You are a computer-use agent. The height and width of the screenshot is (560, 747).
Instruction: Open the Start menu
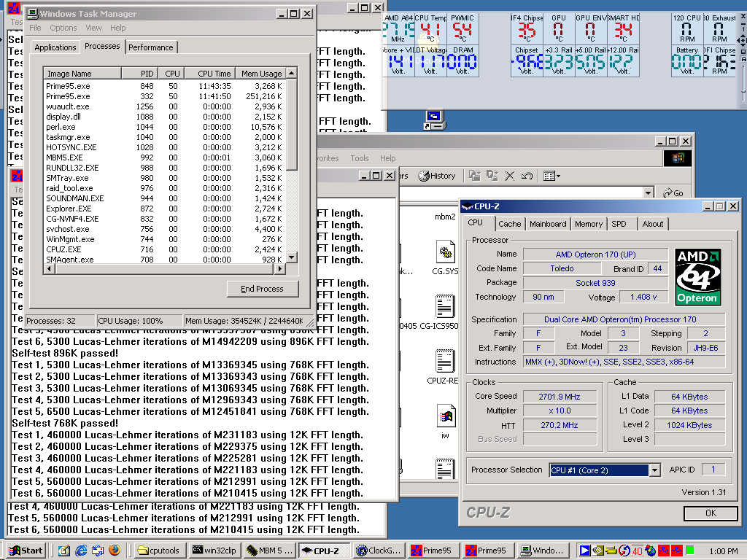(x=26, y=551)
